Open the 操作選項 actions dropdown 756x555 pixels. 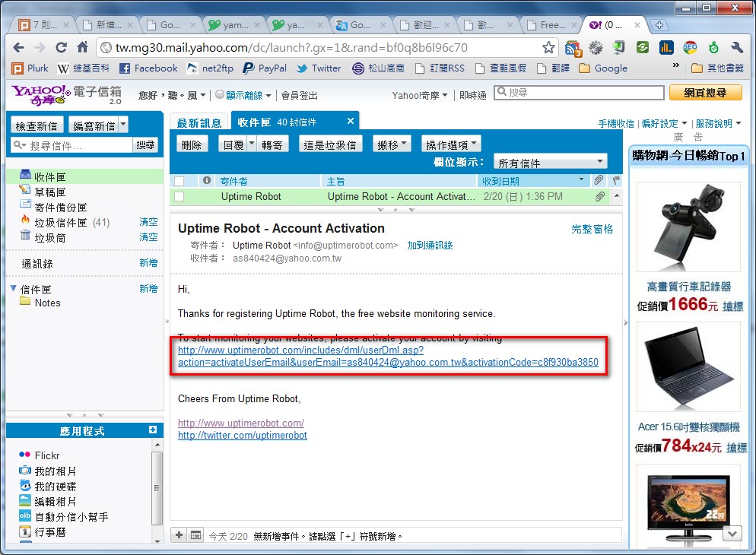click(x=451, y=144)
